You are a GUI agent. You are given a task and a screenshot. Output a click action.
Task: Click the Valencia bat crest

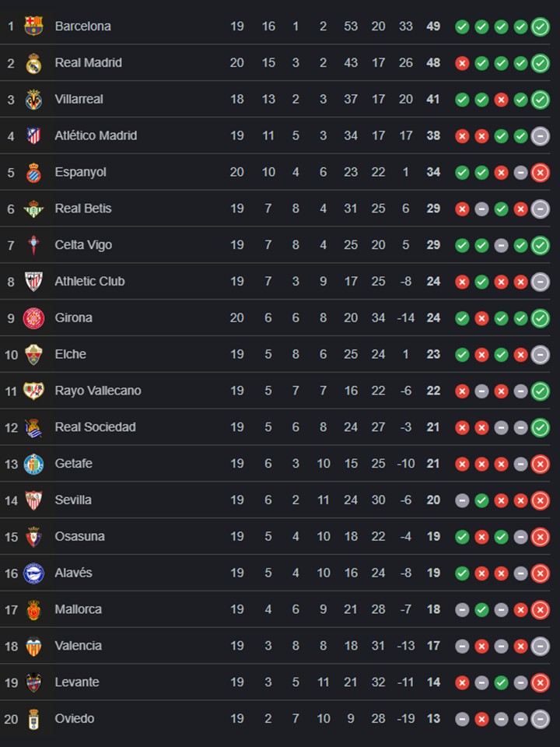[x=33, y=646]
